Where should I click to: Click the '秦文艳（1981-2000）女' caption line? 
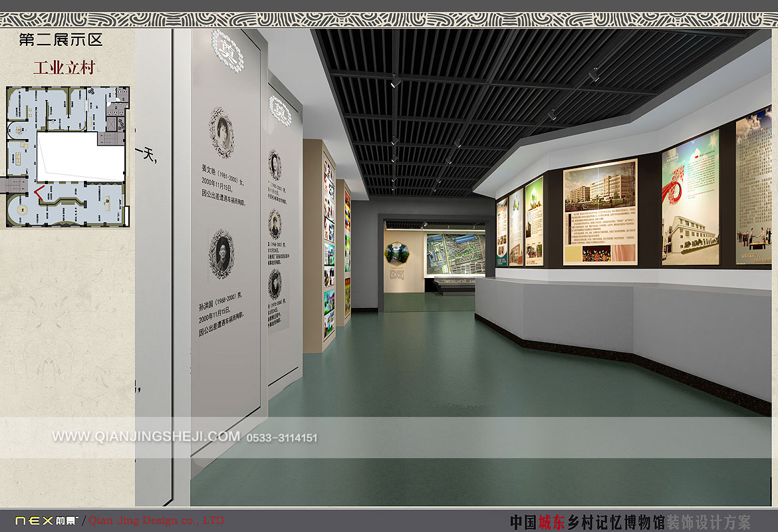coord(223,174)
